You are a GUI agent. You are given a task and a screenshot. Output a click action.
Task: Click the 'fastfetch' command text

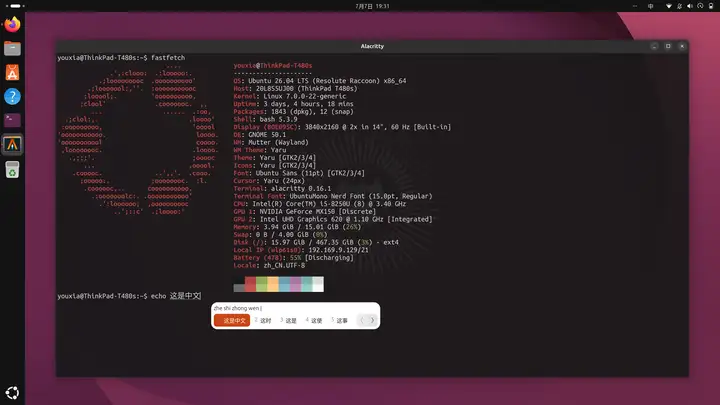(x=168, y=58)
